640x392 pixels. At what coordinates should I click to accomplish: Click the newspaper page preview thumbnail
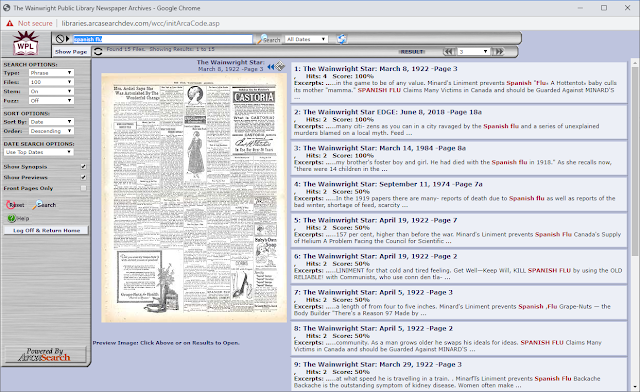194,198
